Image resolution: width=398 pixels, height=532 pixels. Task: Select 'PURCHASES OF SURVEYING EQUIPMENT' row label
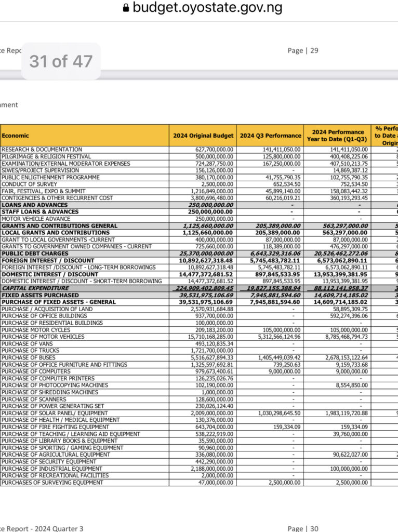pyautogui.click(x=52, y=483)
